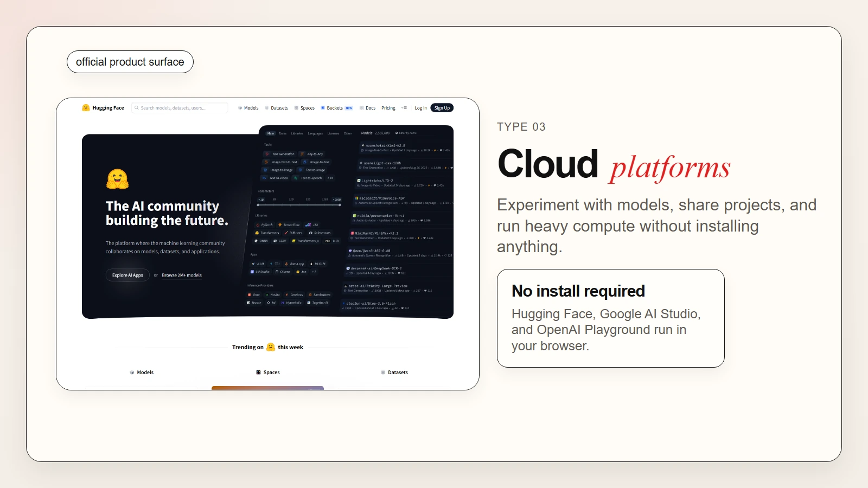Select the ONNX library chip
This screenshot has height=488, width=868.
[261, 241]
